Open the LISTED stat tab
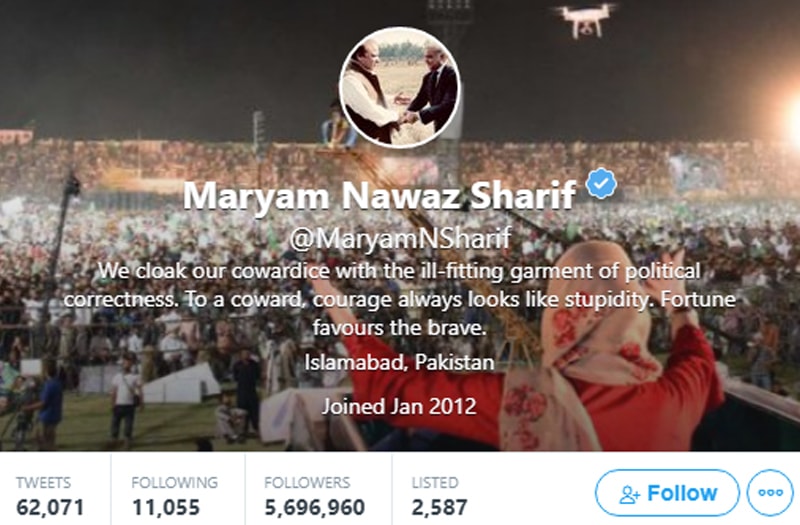The image size is (800, 525). click(x=440, y=495)
